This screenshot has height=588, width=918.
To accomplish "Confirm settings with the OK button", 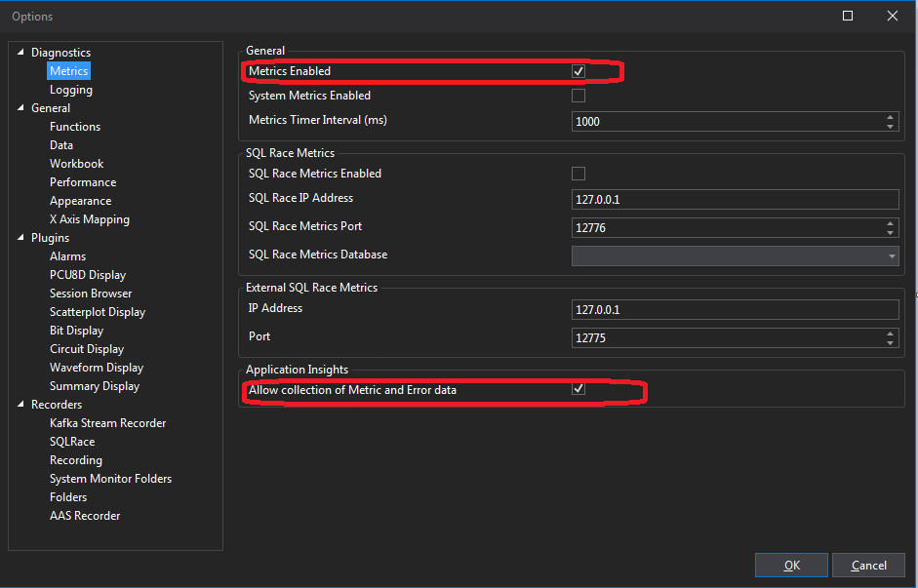I will 790,565.
